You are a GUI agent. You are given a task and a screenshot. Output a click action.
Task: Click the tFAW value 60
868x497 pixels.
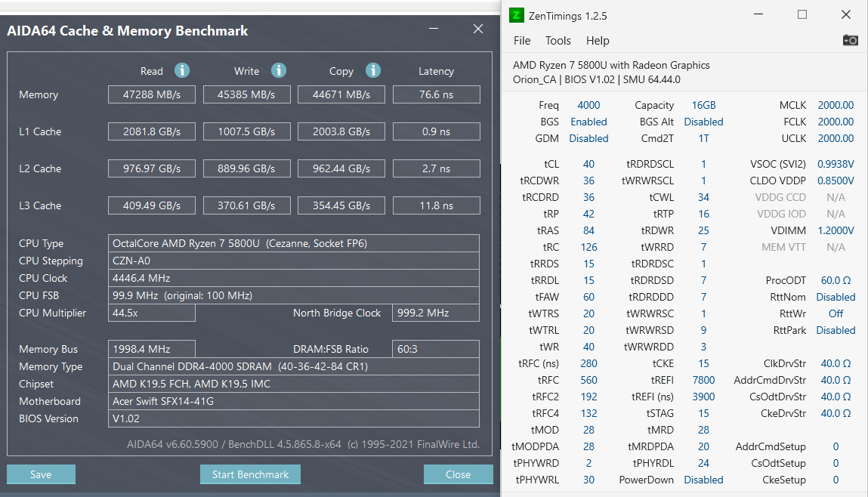point(588,297)
